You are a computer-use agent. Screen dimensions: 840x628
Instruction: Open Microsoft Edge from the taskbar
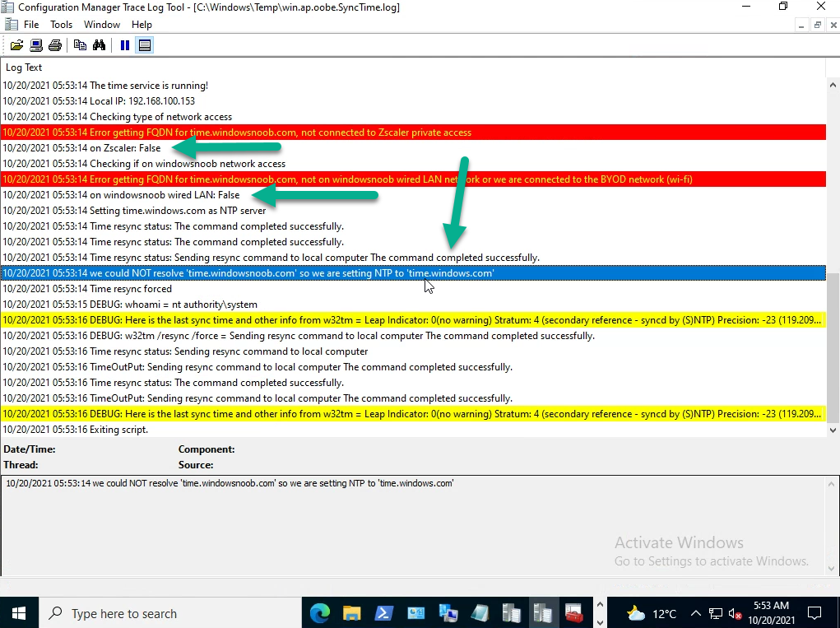(320, 613)
